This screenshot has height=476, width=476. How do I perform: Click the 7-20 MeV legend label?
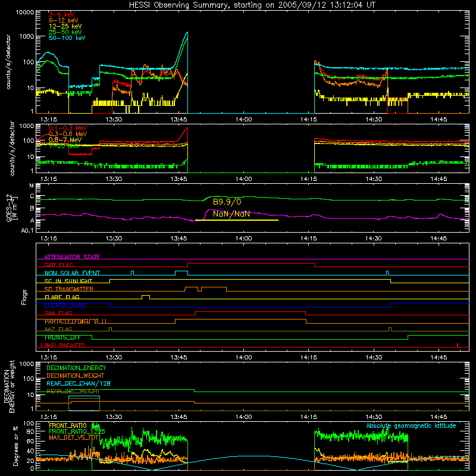[64, 146]
